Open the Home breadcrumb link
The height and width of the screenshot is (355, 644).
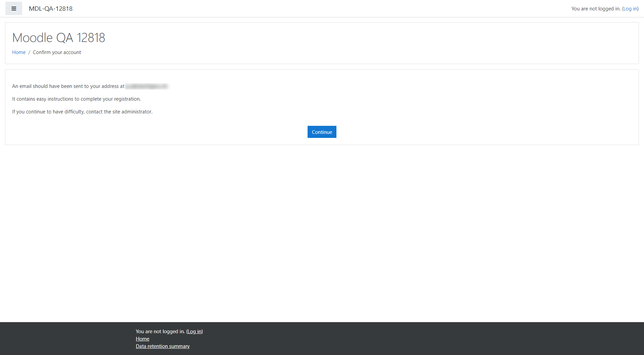pos(19,52)
